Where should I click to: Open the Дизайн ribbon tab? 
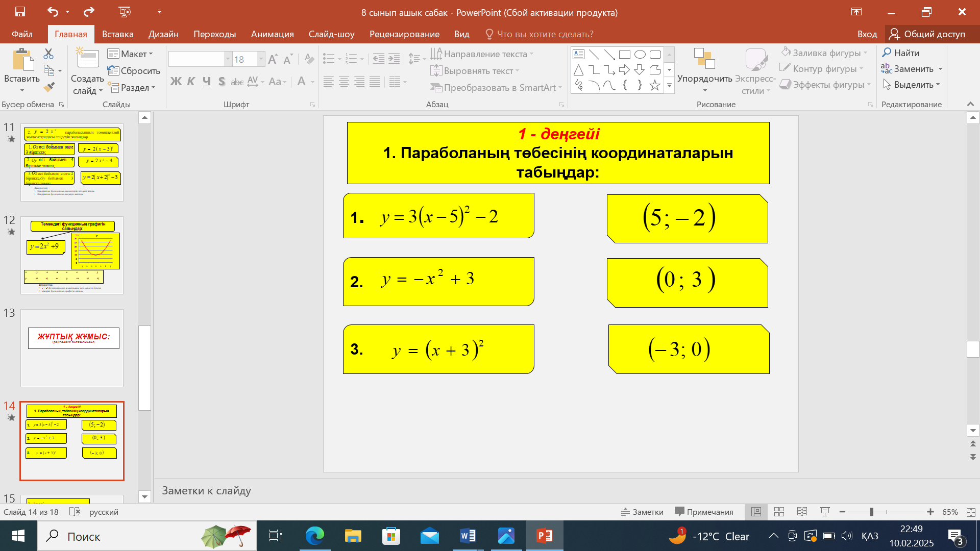[163, 34]
